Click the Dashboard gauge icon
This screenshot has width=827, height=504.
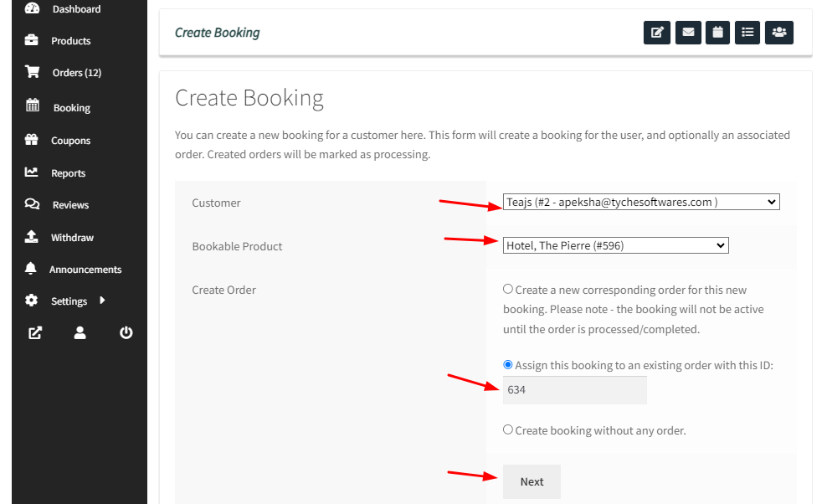pos(32,8)
